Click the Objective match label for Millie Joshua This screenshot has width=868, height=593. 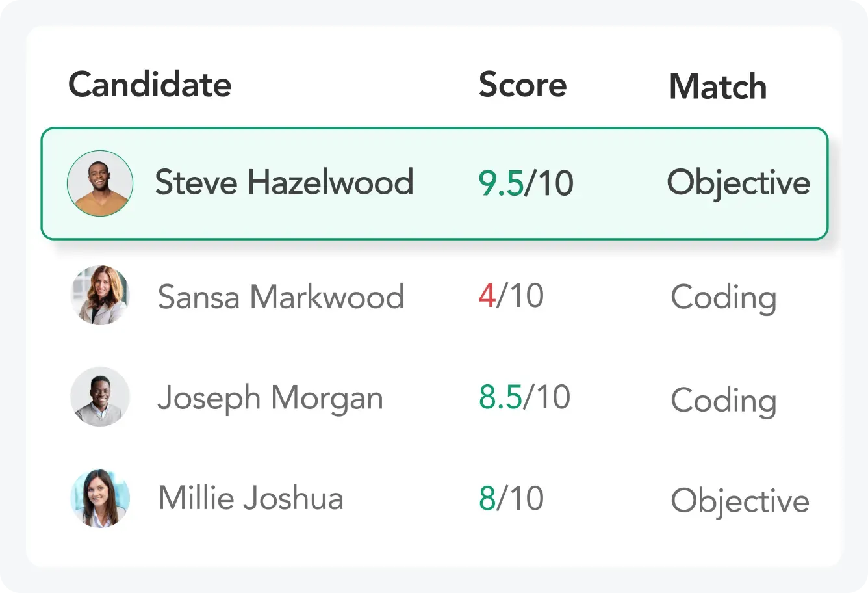pyautogui.click(x=739, y=501)
